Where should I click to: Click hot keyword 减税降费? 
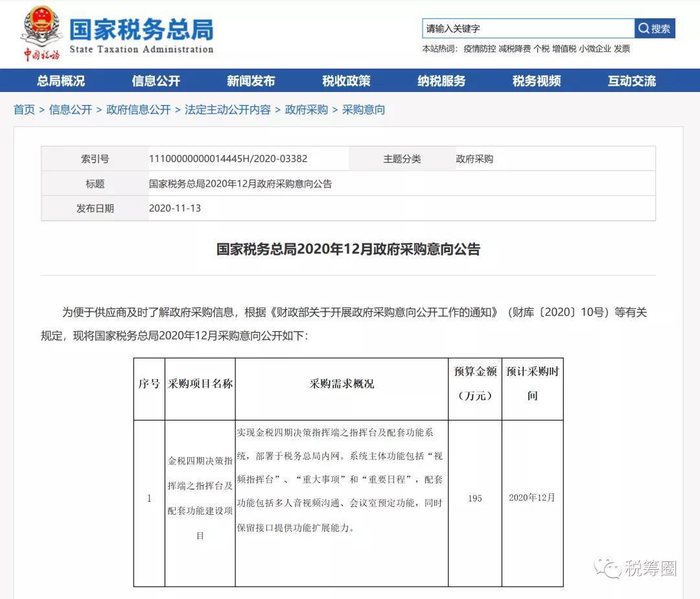tap(514, 49)
